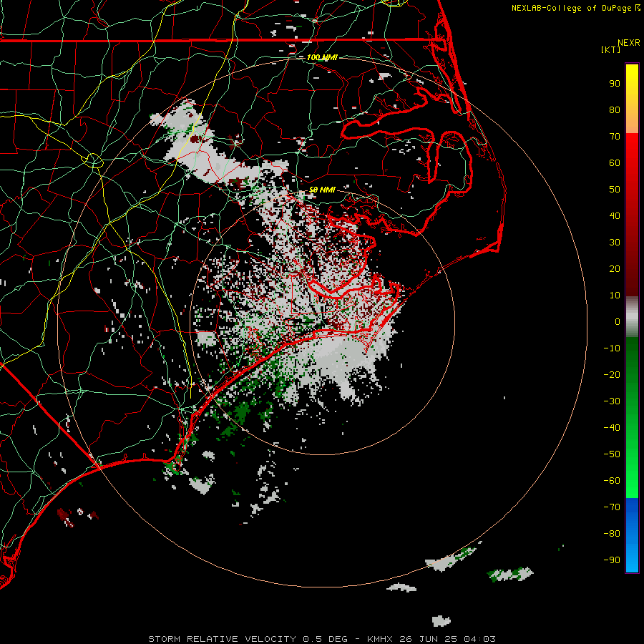This screenshot has width=644, height=644.
Task: Click the 04:03 time stamp
Action: click(x=479, y=639)
